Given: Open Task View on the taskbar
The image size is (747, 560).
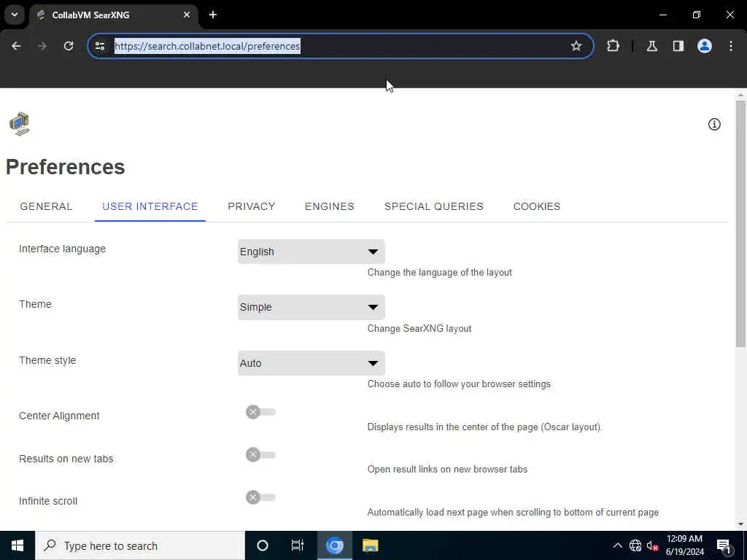Looking at the screenshot, I should click(298, 545).
